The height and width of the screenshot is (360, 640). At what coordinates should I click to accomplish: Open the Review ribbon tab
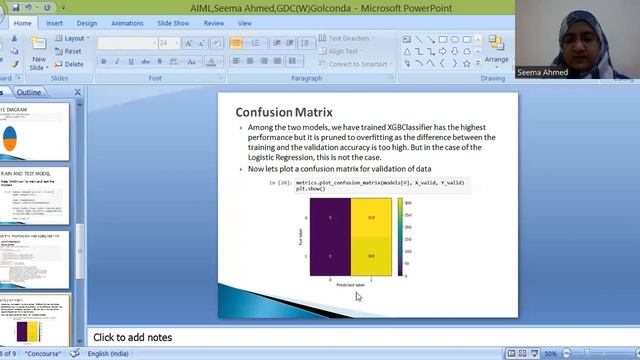[214, 23]
